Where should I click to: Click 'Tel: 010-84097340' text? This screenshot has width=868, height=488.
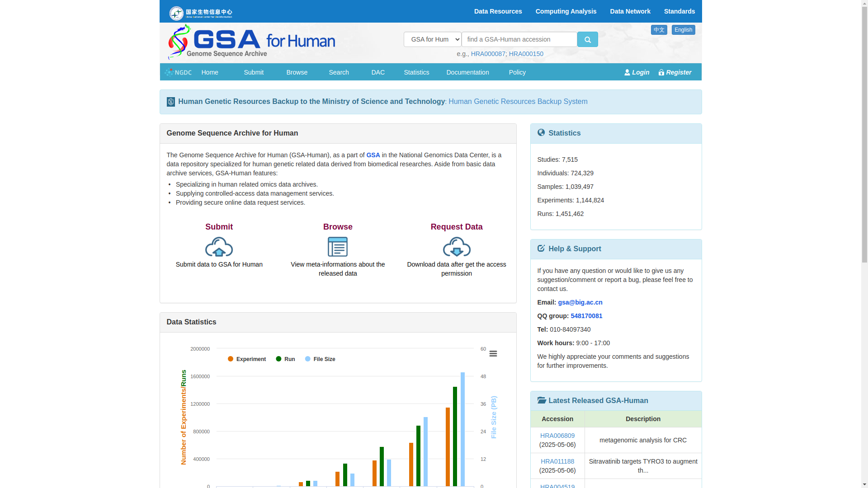coord(564,329)
